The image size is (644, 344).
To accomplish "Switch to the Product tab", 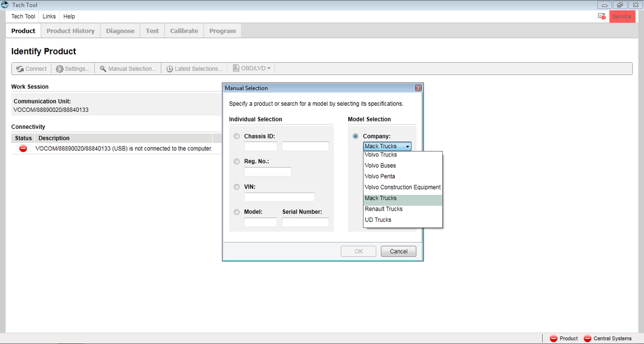I will tap(24, 31).
